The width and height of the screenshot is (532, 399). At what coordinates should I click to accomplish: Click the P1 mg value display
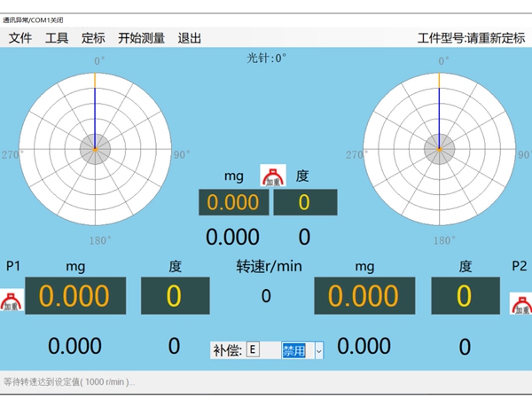point(74,297)
